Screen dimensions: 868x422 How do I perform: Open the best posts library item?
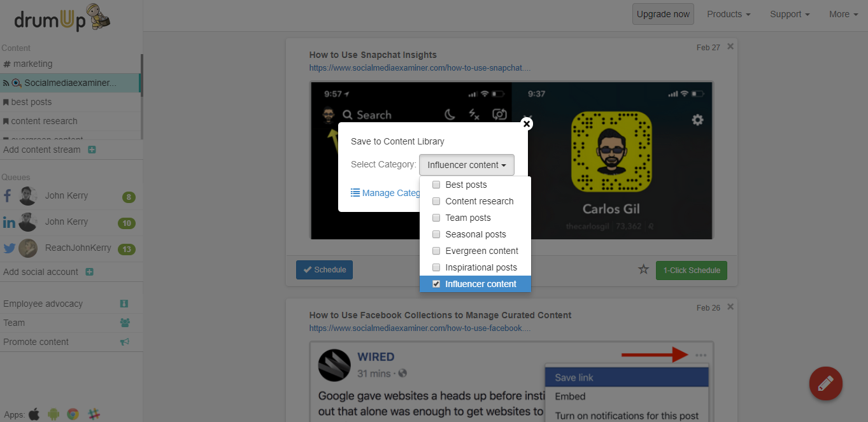[70, 102]
